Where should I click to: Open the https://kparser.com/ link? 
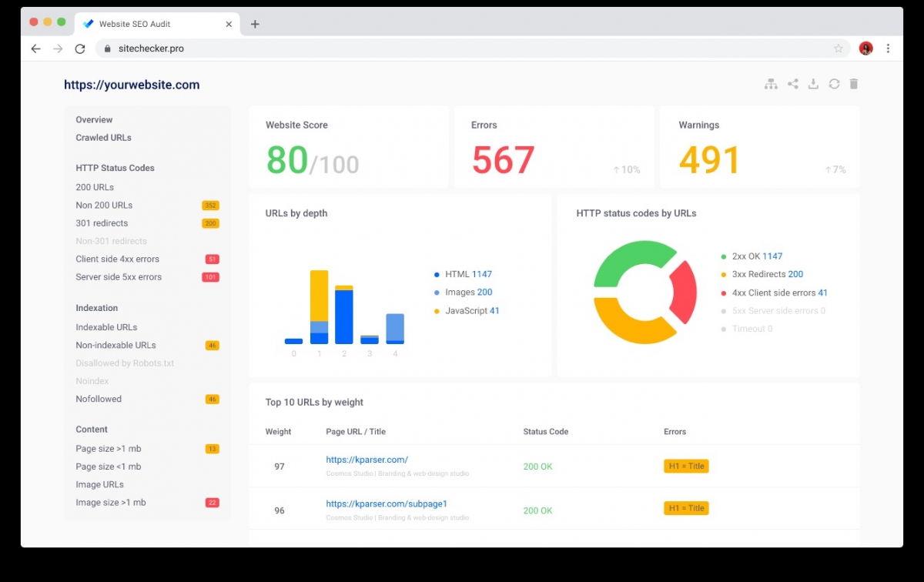click(x=367, y=459)
